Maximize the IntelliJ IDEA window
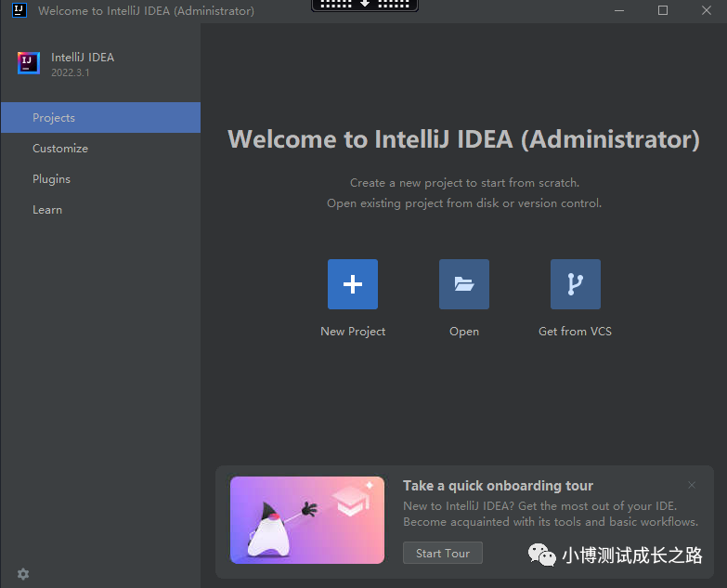This screenshot has width=727, height=588. click(663, 10)
